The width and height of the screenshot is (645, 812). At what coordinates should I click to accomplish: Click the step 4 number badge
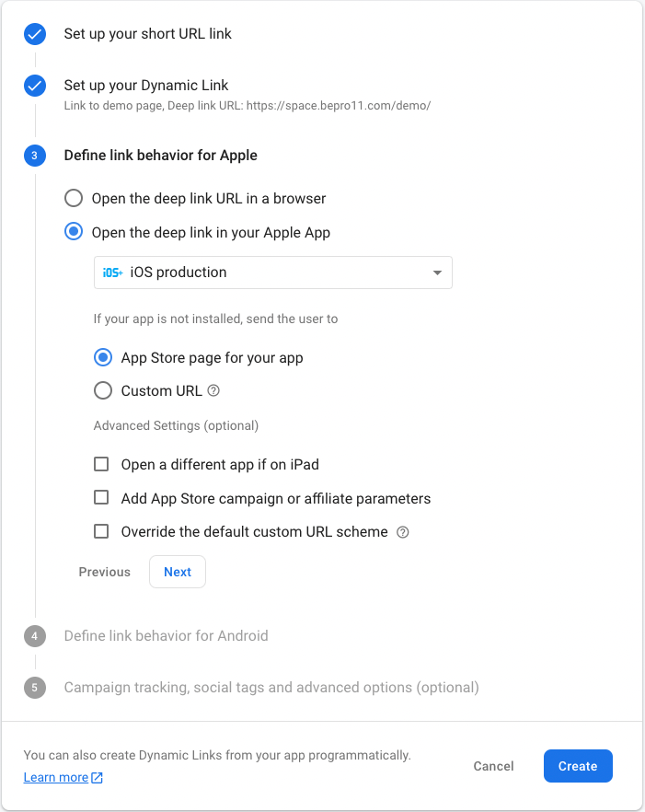coord(35,635)
